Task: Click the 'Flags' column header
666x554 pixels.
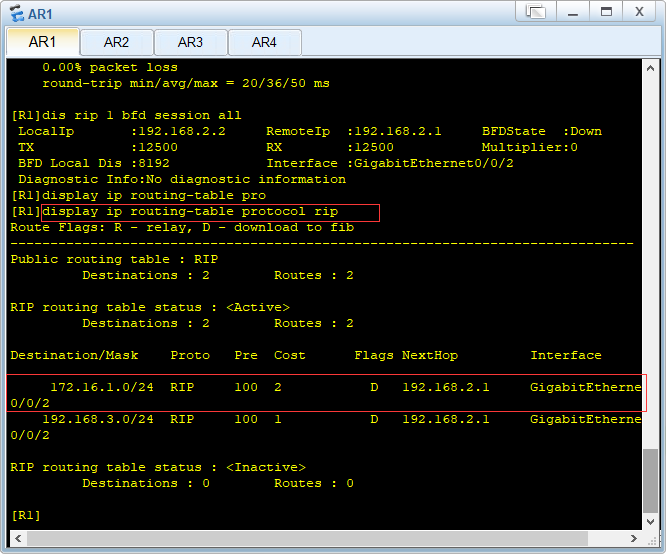Action: pyautogui.click(x=374, y=355)
